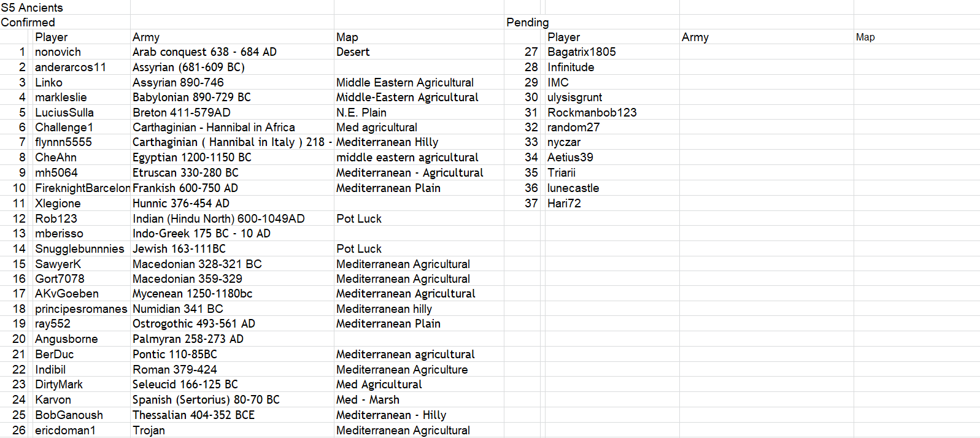Select player cell 'nonovich'

coord(58,52)
